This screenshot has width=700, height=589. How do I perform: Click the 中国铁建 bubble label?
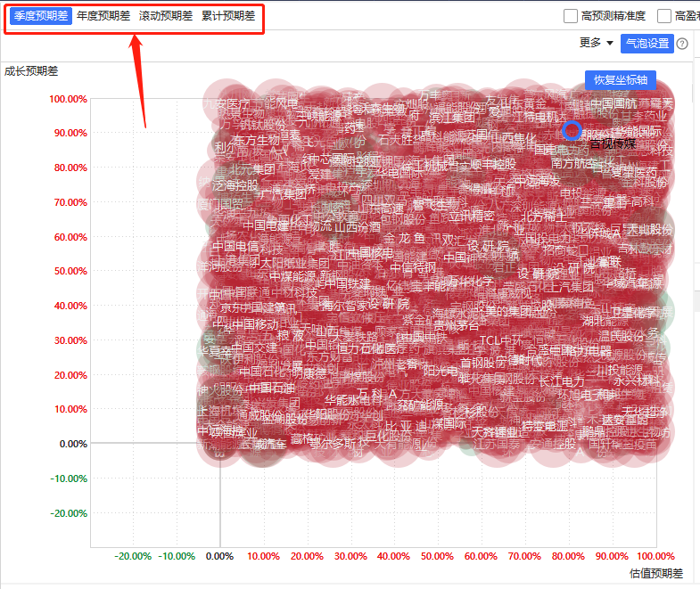point(348,283)
